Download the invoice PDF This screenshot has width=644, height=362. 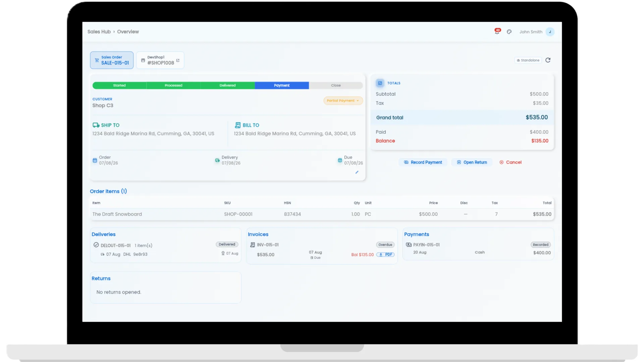385,255
